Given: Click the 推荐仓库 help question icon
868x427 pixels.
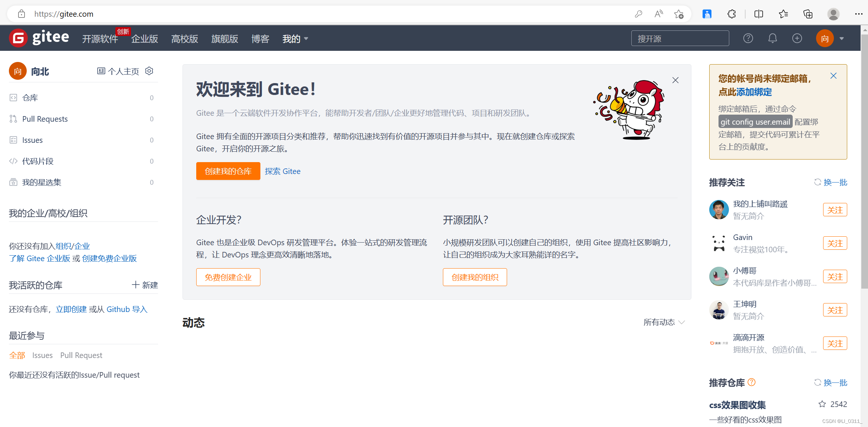Looking at the screenshot, I should click(x=752, y=382).
